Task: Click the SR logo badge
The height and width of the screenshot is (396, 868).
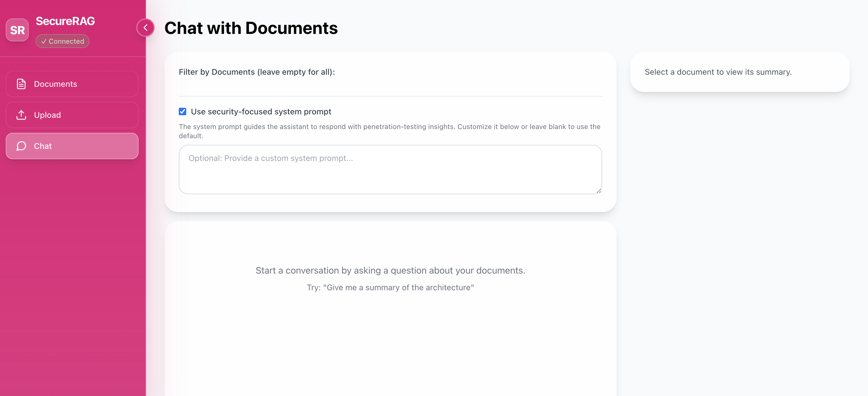Action: 17,30
